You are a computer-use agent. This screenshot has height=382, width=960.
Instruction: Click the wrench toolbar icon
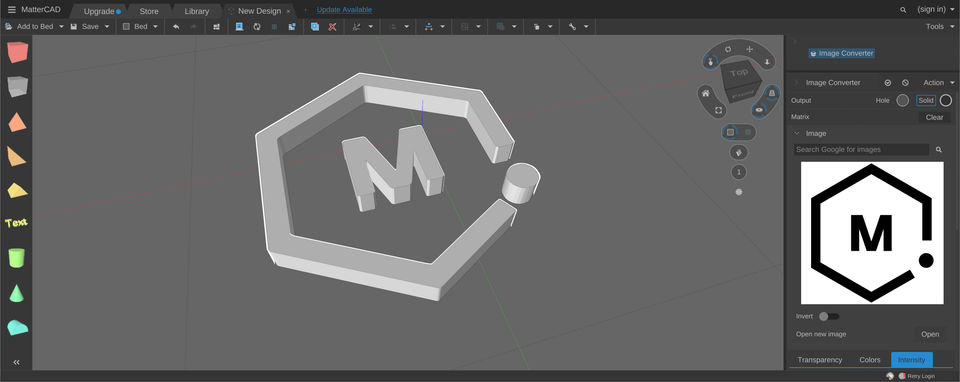tap(572, 27)
